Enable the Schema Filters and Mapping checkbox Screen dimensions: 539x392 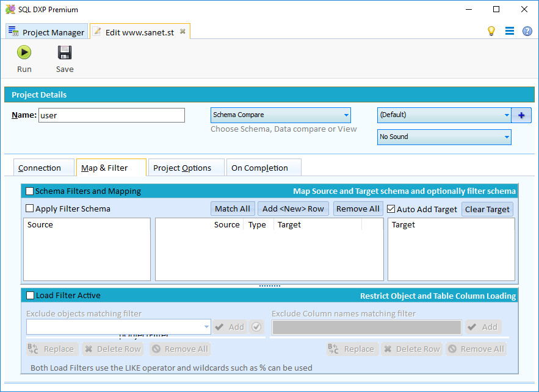click(x=29, y=191)
